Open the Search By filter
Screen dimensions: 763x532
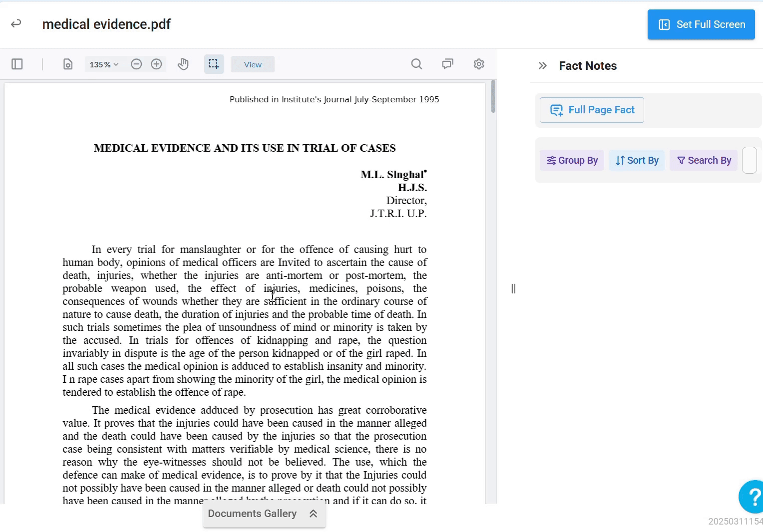coord(704,160)
